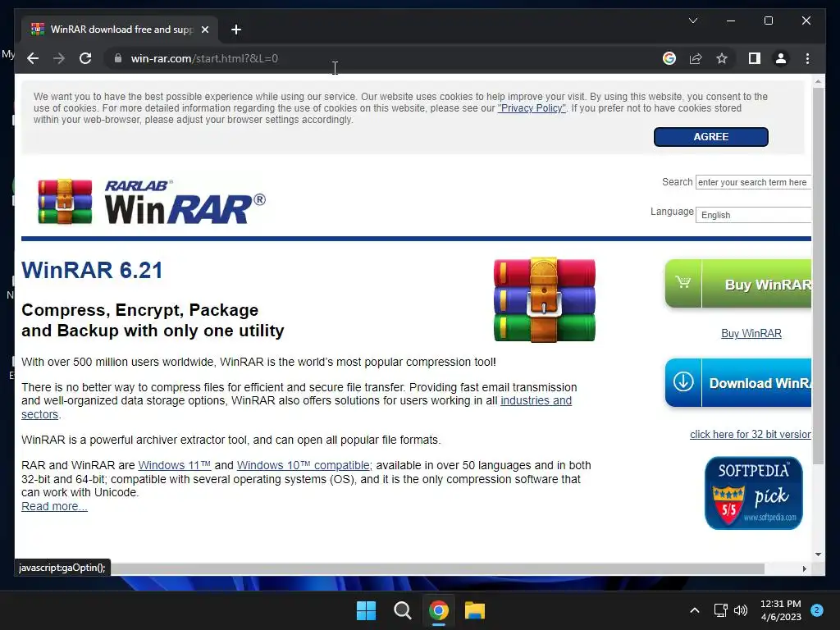The height and width of the screenshot is (630, 840).
Task: Open the Chrome profile icon
Action: point(781,58)
